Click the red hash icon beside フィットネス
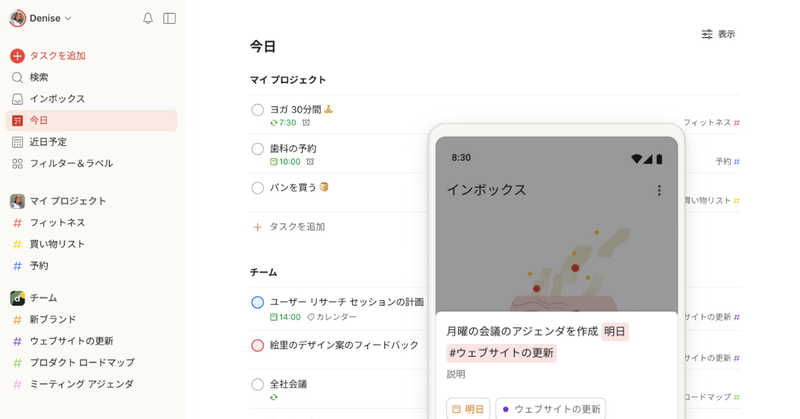 [x=17, y=223]
